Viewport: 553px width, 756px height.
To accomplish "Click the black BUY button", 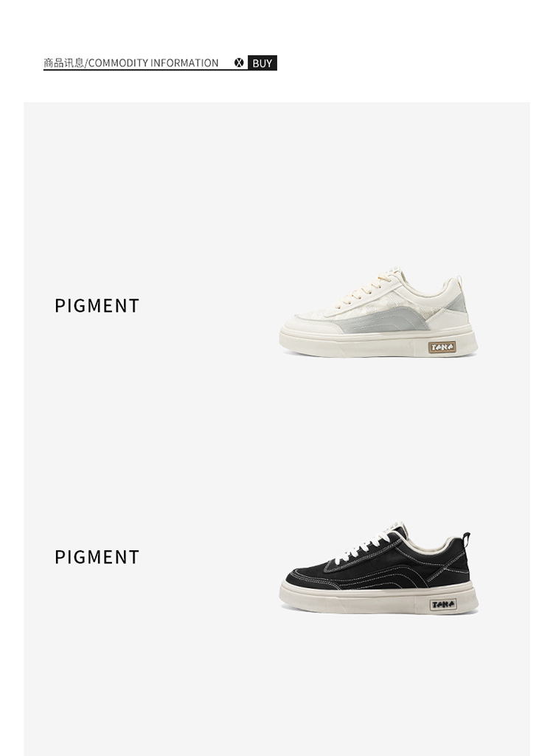I will click(262, 63).
